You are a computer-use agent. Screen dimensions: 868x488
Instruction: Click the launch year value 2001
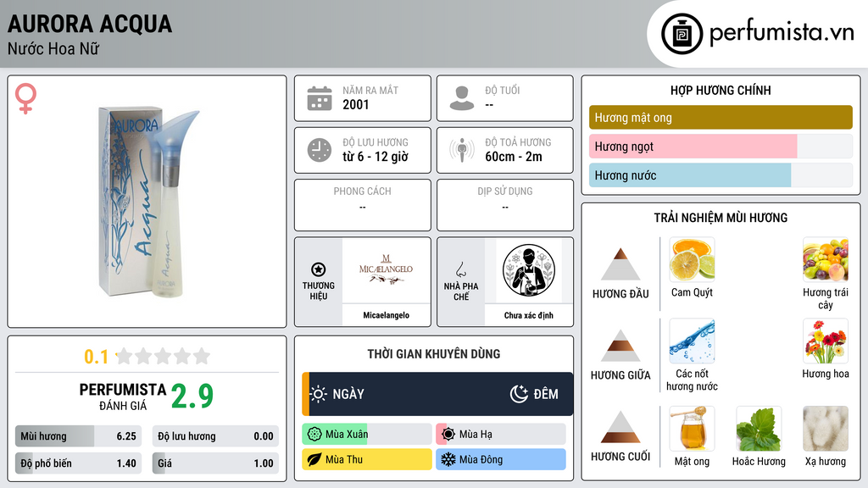click(x=355, y=104)
